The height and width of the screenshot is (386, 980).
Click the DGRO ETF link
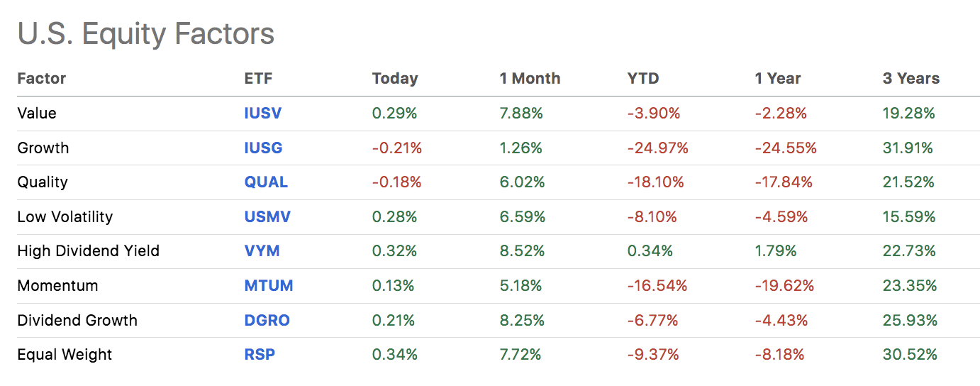click(267, 321)
